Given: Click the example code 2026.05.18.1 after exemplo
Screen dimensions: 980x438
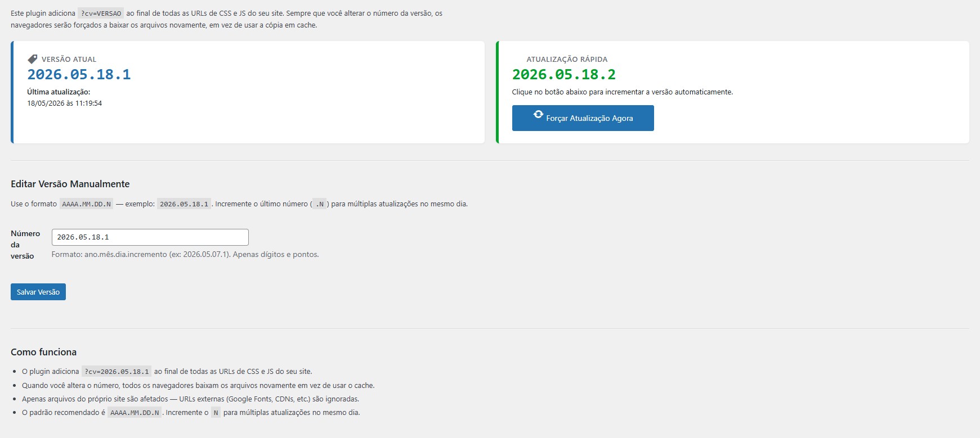Looking at the screenshot, I should [x=184, y=204].
